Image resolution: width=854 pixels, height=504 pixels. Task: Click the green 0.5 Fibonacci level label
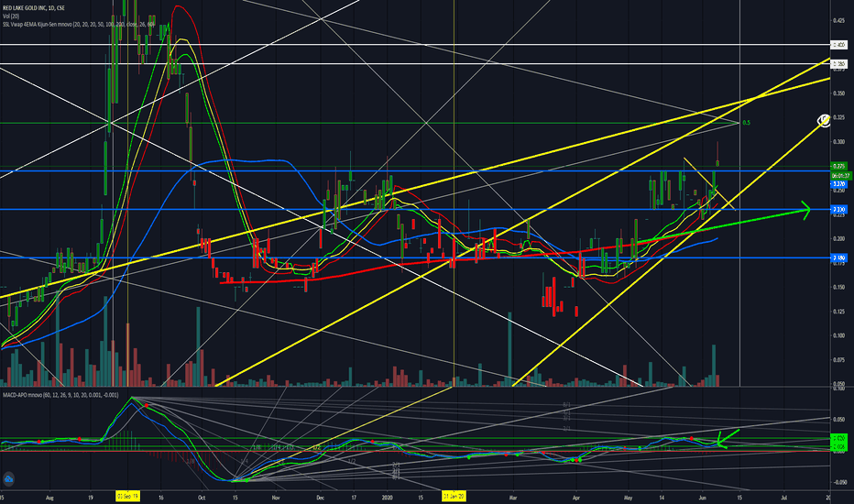click(746, 123)
